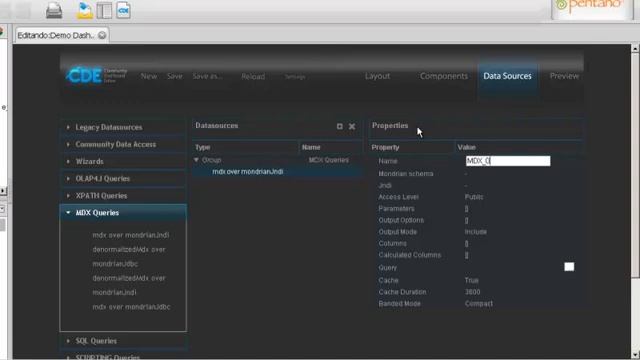This screenshot has width=640, height=360.
Task: Click the CDE document icon in the toolbar
Action: [123, 10]
